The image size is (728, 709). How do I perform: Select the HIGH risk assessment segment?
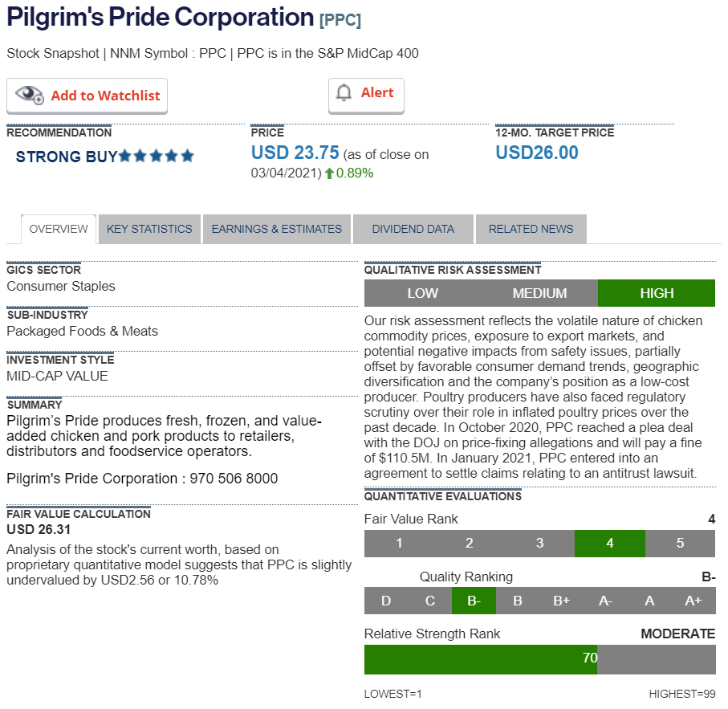(657, 293)
